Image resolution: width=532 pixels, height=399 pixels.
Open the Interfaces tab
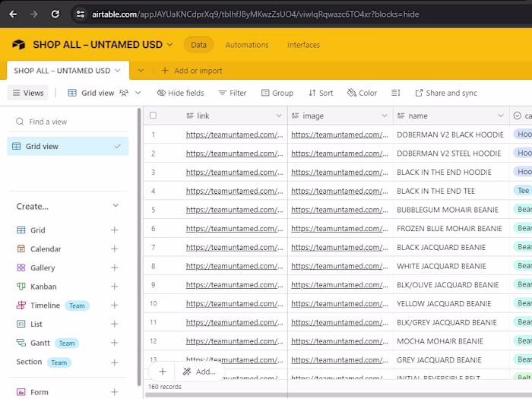pyautogui.click(x=303, y=45)
